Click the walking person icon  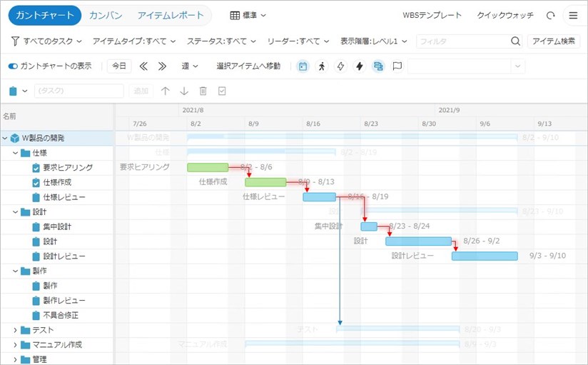pyautogui.click(x=321, y=66)
